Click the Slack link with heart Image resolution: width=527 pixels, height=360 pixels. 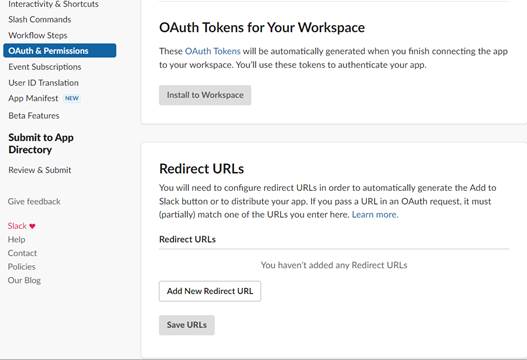22,226
